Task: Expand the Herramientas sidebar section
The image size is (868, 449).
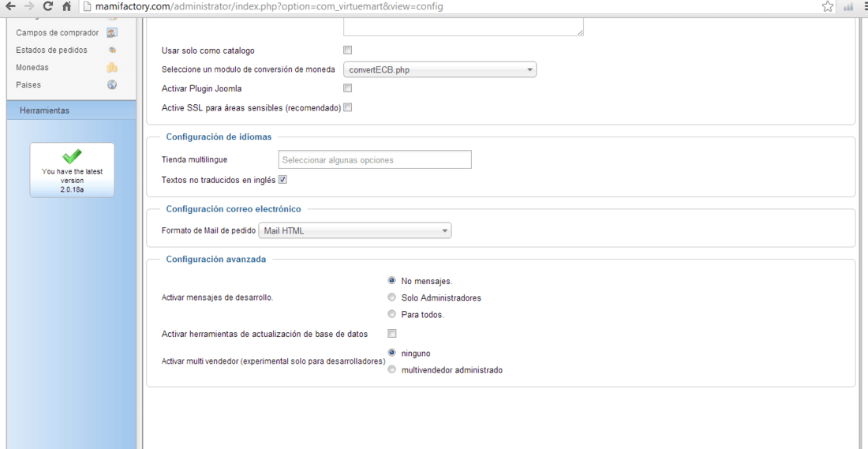Action: pyautogui.click(x=71, y=110)
